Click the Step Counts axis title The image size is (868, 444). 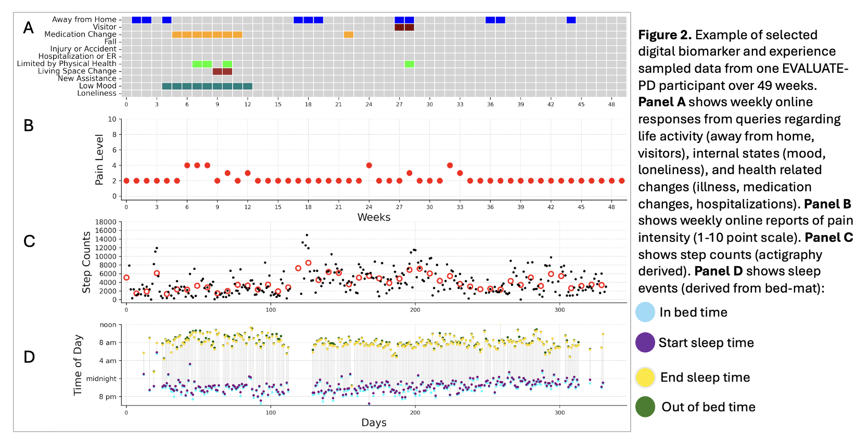[86, 263]
